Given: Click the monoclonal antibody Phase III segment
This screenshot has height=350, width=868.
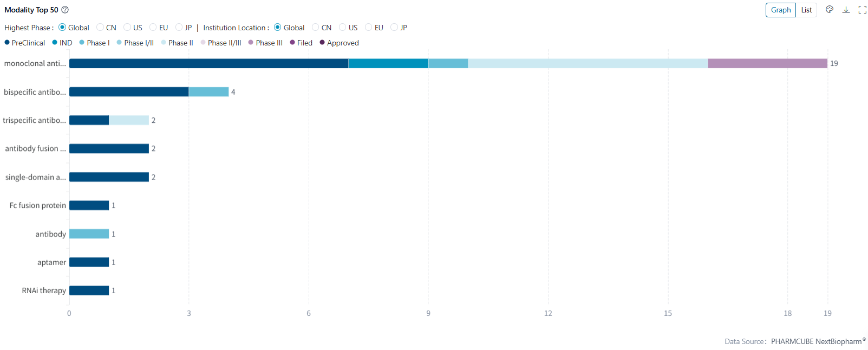Looking at the screenshot, I should (x=768, y=63).
